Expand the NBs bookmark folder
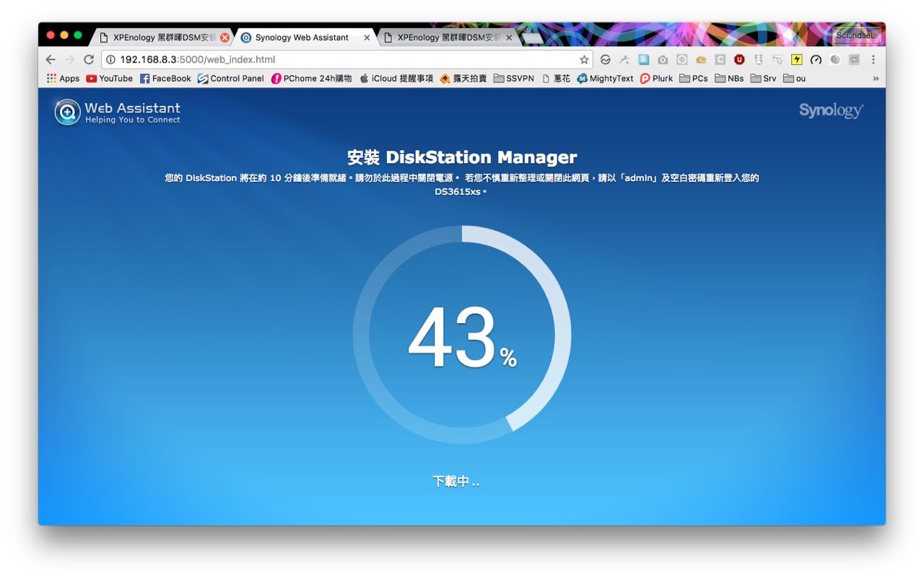The height and width of the screenshot is (580, 924). click(x=729, y=79)
